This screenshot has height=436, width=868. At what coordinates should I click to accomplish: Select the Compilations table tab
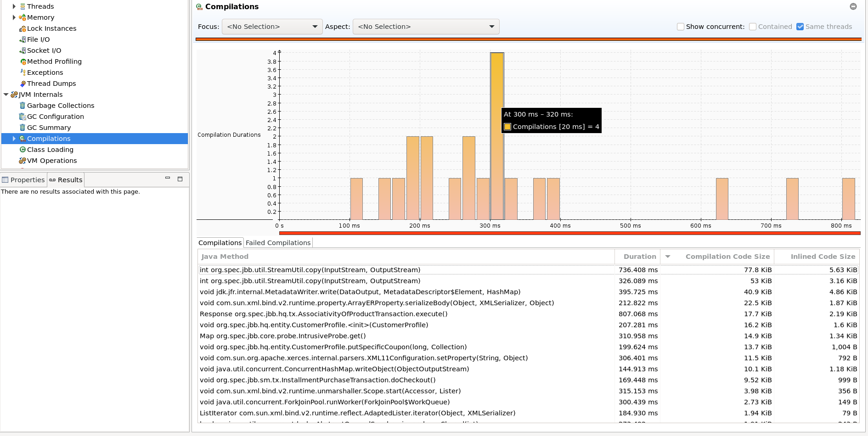[x=220, y=243]
